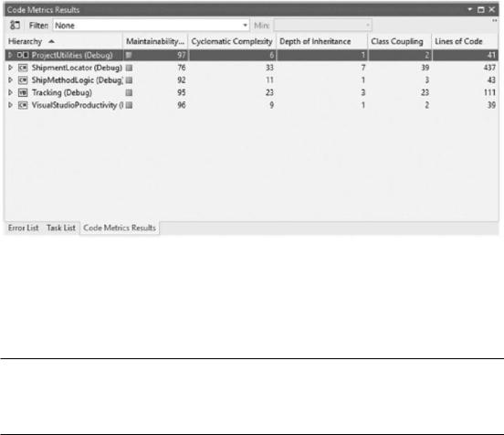Image resolution: width=504 pixels, height=435 pixels.
Task: Sort by the Hierarchy column header
Action: click(64, 41)
